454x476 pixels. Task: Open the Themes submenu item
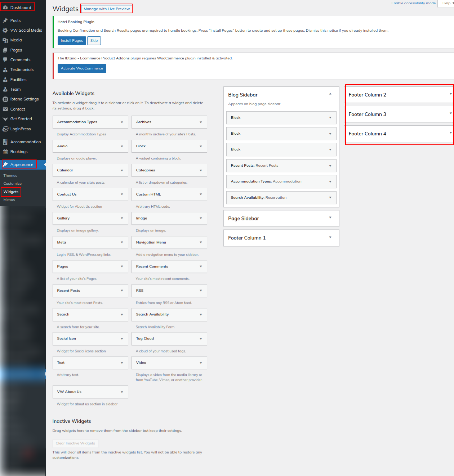[10, 176]
